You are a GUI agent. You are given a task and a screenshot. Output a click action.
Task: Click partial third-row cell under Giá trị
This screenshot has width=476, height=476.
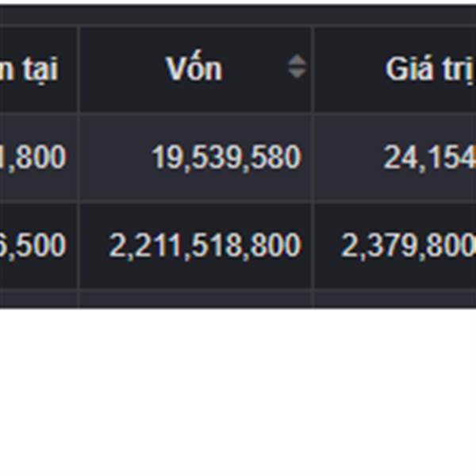click(x=395, y=299)
